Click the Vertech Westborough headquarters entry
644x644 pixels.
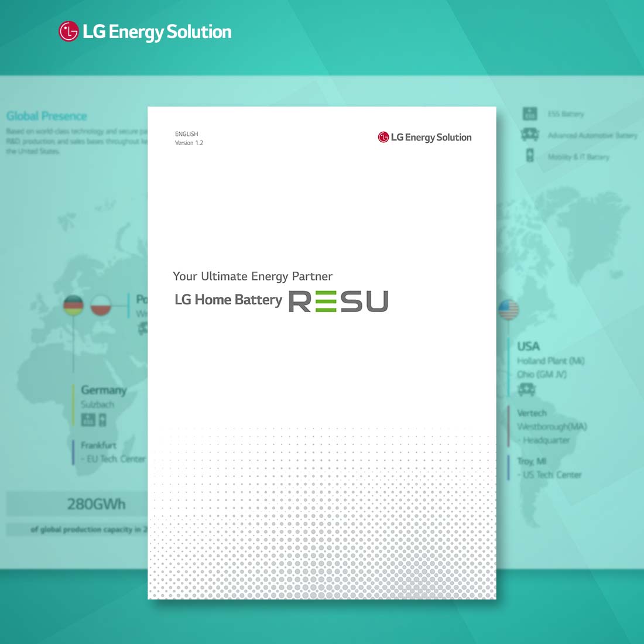[550, 426]
